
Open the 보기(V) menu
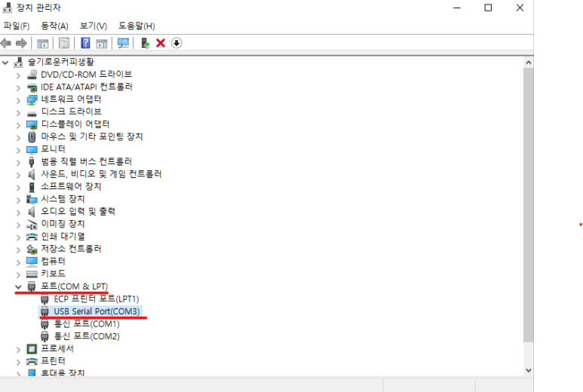94,26
